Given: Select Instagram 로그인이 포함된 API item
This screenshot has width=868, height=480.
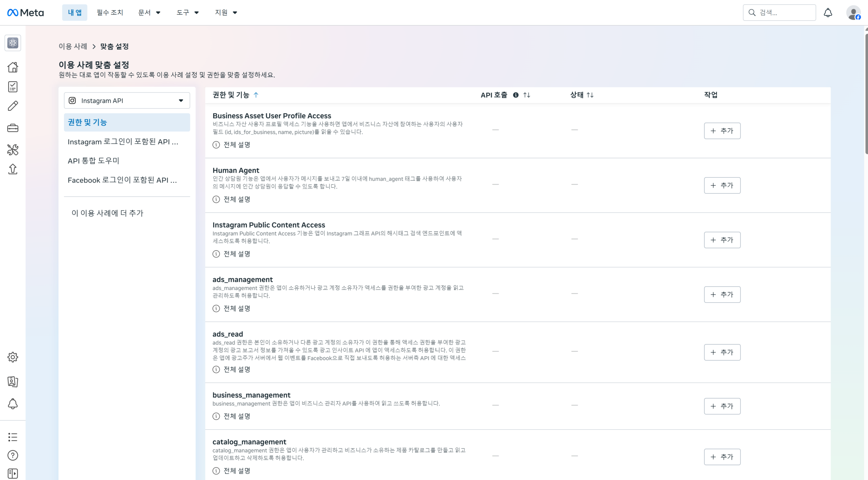Looking at the screenshot, I should [127, 142].
